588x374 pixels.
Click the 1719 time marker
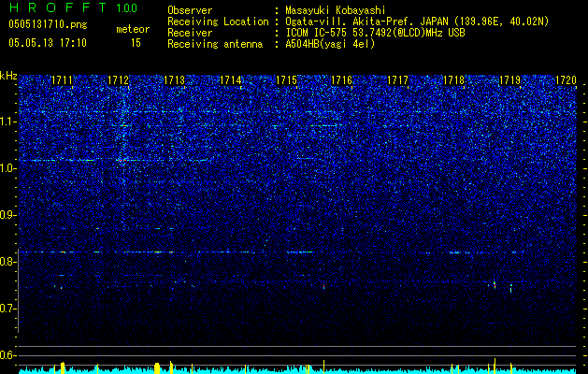[510, 80]
